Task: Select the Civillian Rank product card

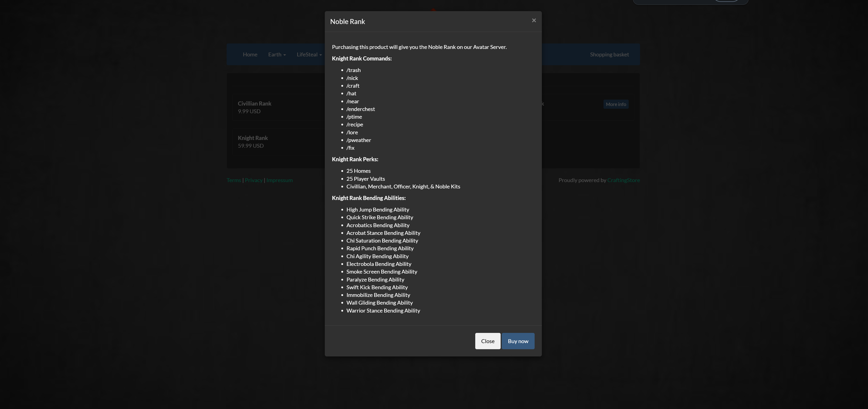Action: tap(279, 107)
